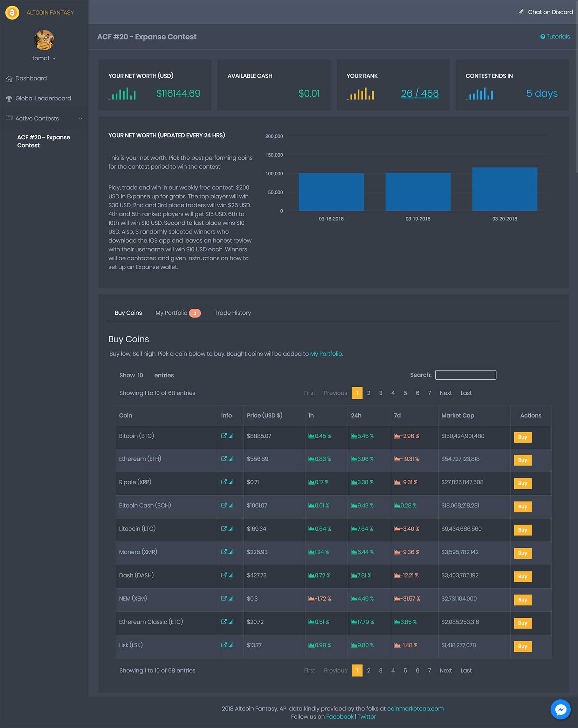Click Bitcoin Cash 7d uptrend icon
Image resolution: width=578 pixels, height=728 pixels.
click(x=397, y=506)
